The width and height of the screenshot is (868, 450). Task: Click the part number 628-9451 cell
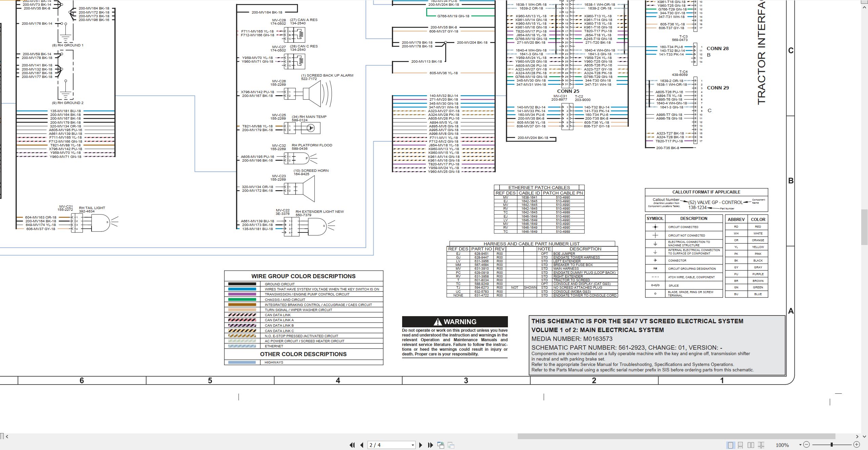click(481, 253)
